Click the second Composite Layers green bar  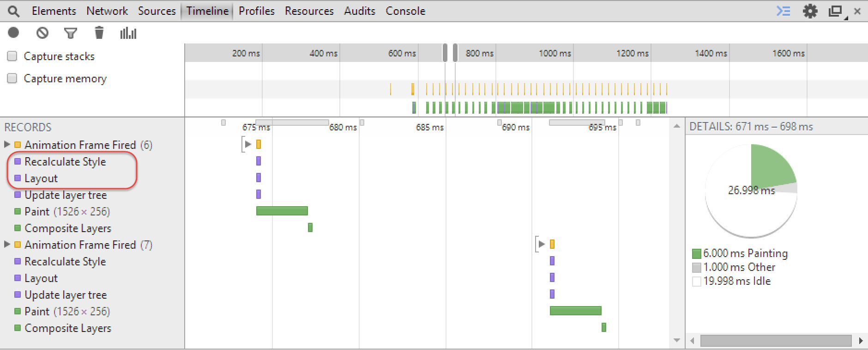coord(604,327)
